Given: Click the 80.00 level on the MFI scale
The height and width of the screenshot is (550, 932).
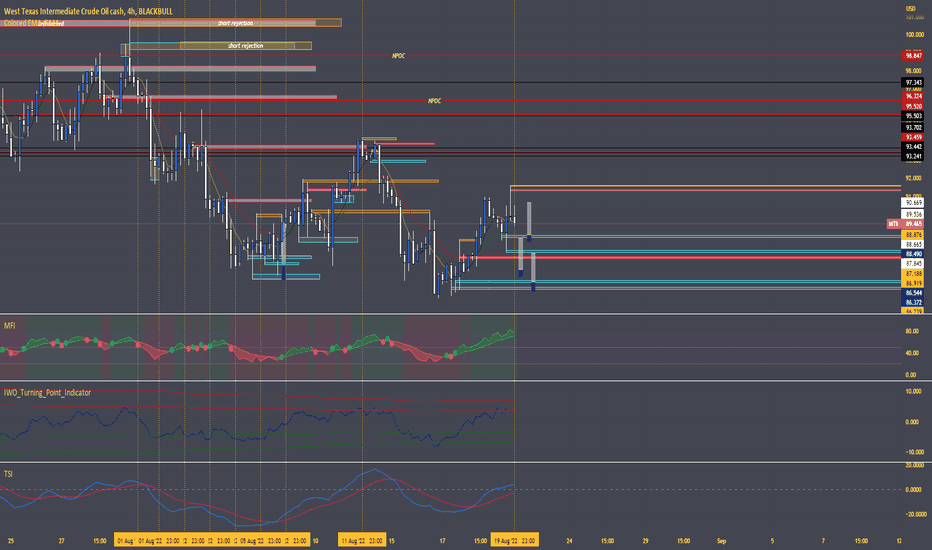Looking at the screenshot, I should [x=911, y=331].
